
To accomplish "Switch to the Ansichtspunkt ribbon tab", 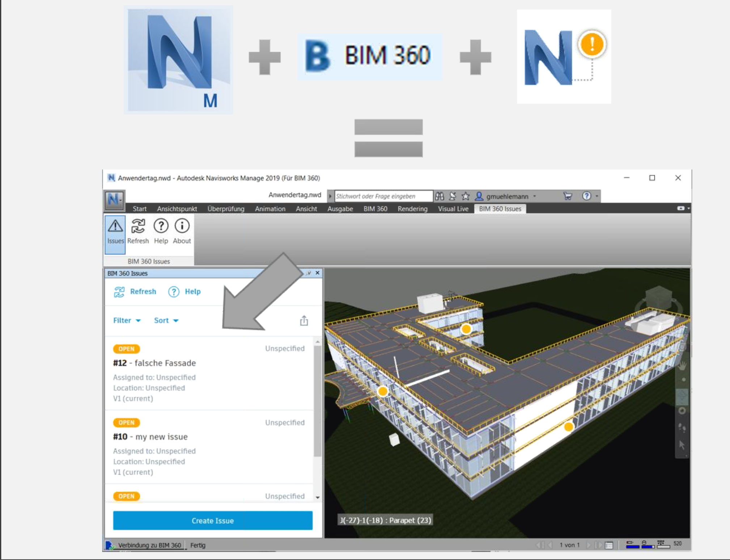I will pyautogui.click(x=177, y=209).
